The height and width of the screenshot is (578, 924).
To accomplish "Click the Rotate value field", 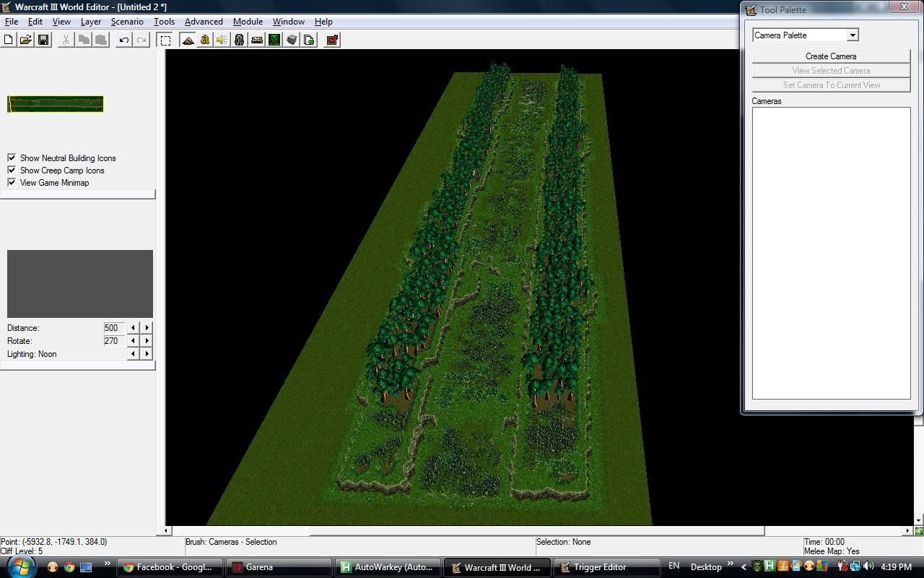I will [114, 340].
